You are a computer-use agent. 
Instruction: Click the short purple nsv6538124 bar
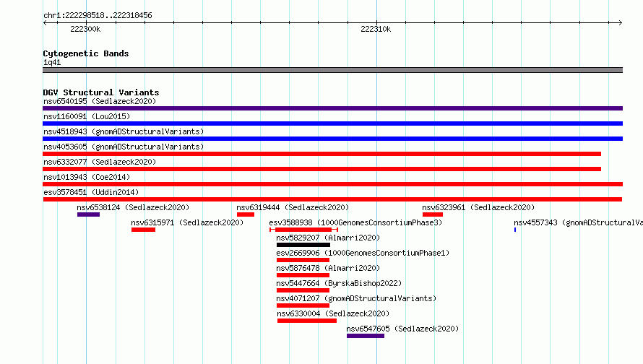point(88,214)
